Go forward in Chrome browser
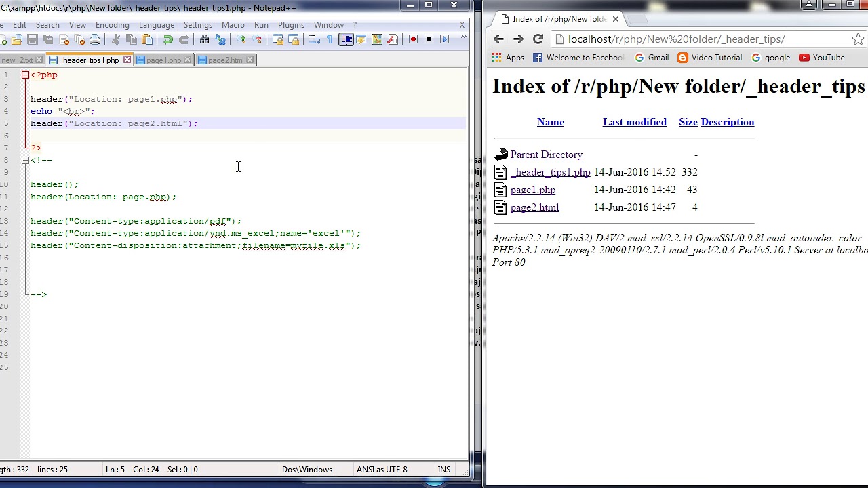Screen dimensions: 868x488 click(518, 39)
